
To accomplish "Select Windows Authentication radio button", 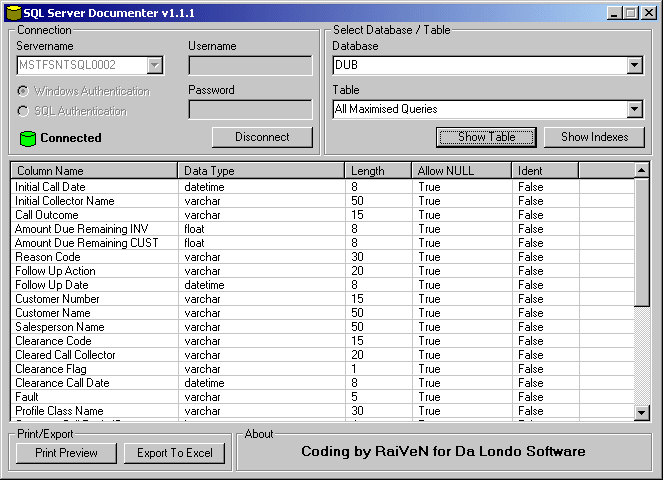I will click(x=24, y=91).
